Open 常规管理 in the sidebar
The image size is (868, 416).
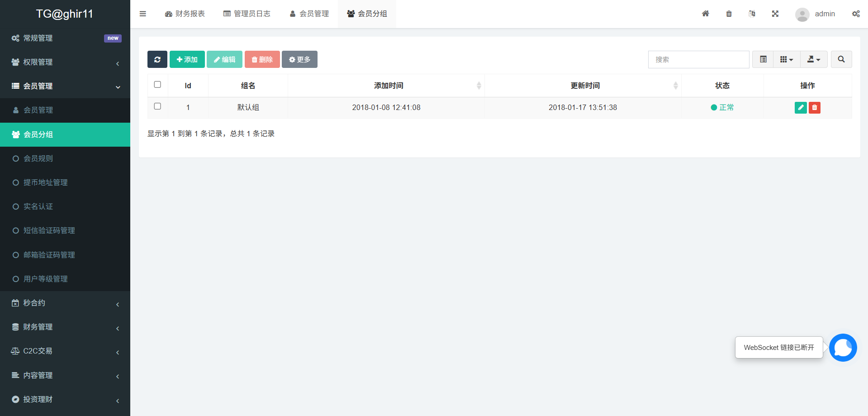pyautogui.click(x=65, y=38)
